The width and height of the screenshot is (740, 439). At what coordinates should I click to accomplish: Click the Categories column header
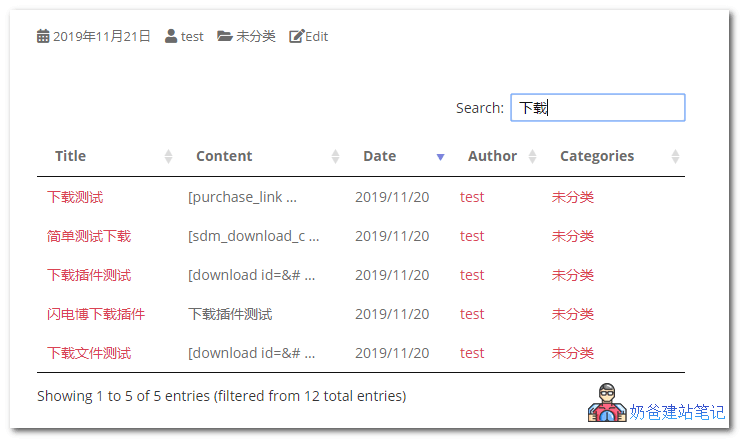pyautogui.click(x=597, y=156)
